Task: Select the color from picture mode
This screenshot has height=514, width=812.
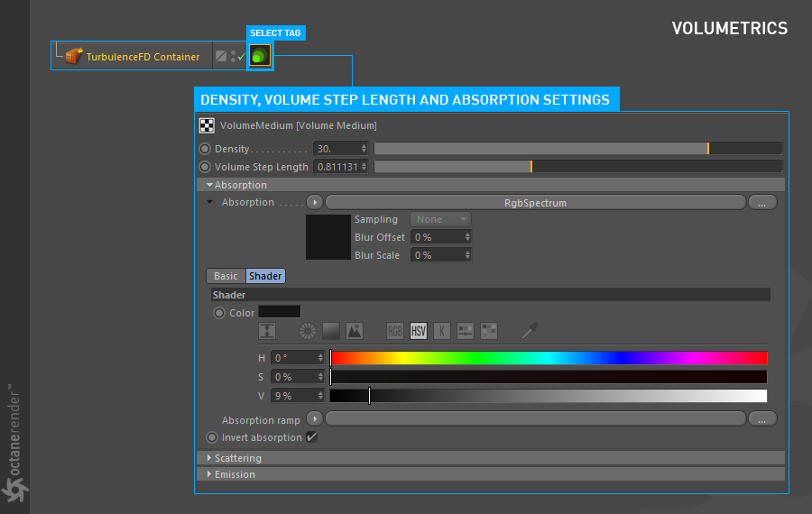Action: click(x=355, y=331)
